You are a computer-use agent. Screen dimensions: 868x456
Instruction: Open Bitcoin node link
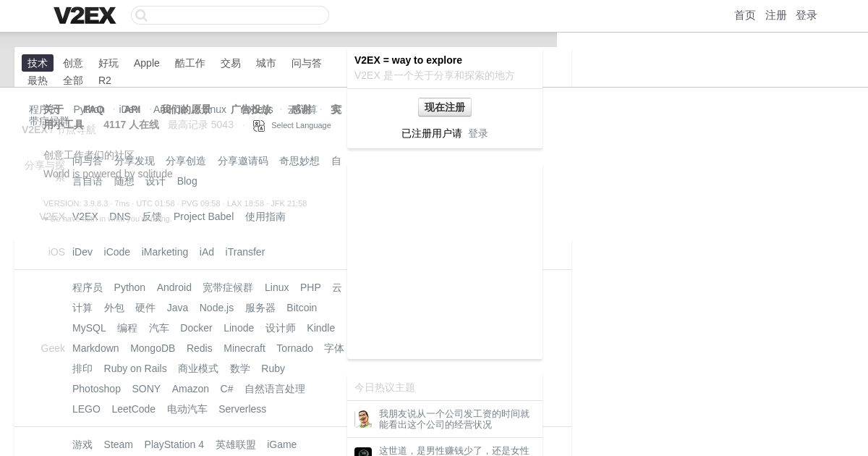(302, 308)
